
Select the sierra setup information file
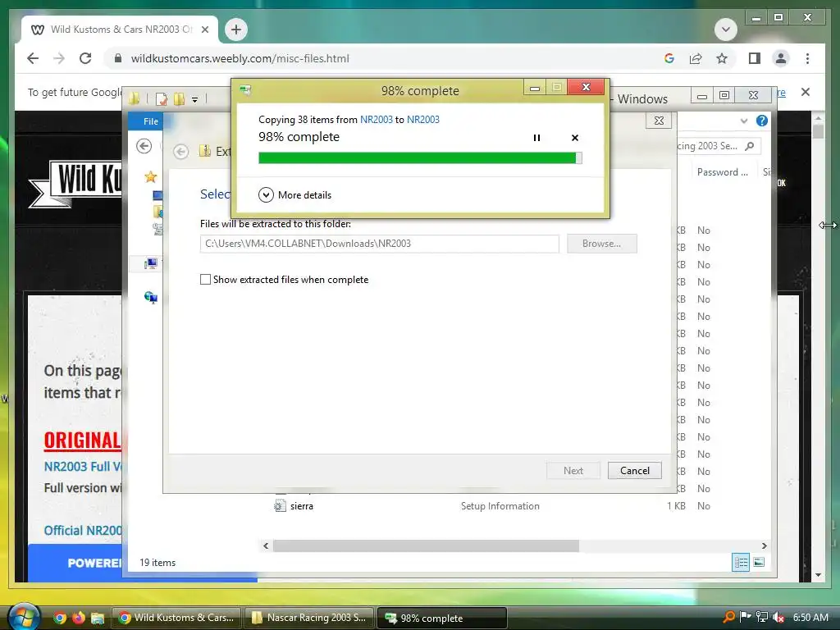301,505
